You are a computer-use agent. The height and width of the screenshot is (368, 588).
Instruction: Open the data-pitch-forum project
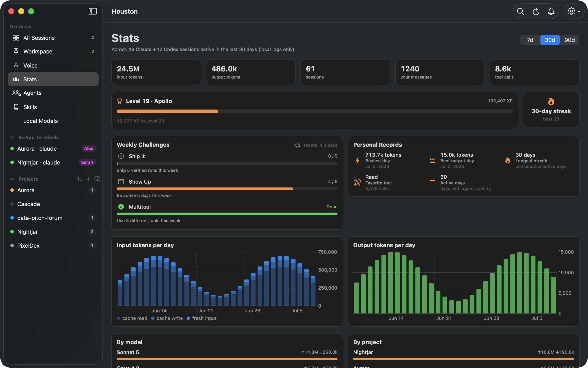[53, 218]
